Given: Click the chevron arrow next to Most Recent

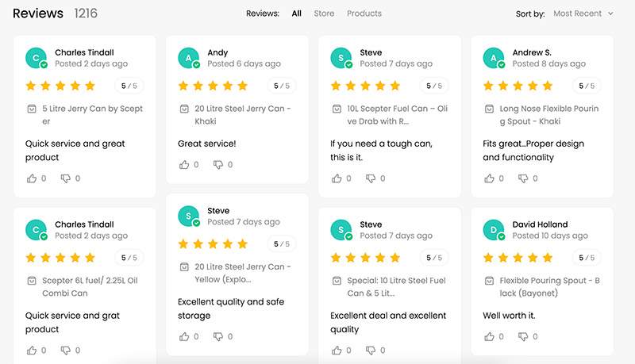Looking at the screenshot, I should (x=610, y=13).
